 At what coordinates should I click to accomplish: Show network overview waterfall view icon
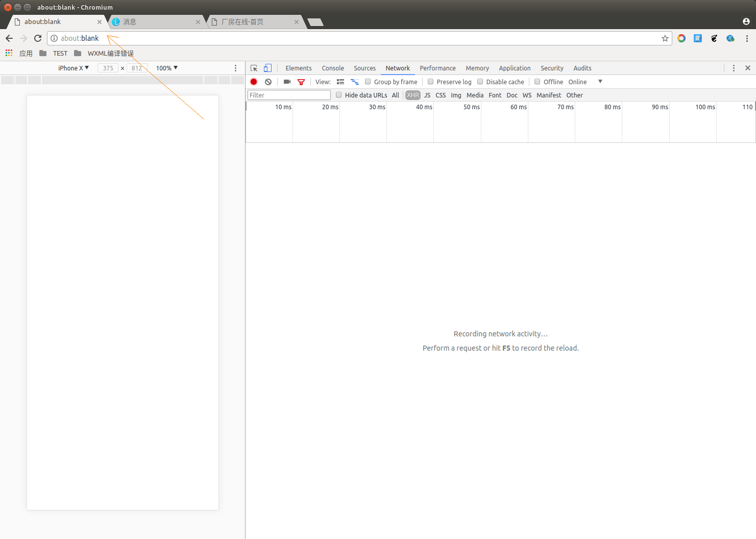coord(355,82)
